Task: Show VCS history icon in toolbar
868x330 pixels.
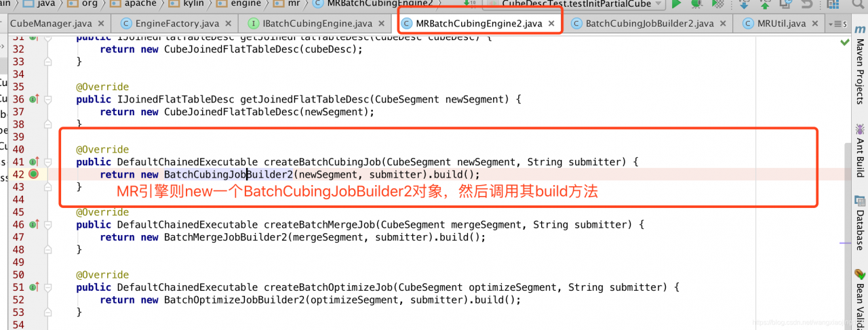Action: pyautogui.click(x=787, y=3)
